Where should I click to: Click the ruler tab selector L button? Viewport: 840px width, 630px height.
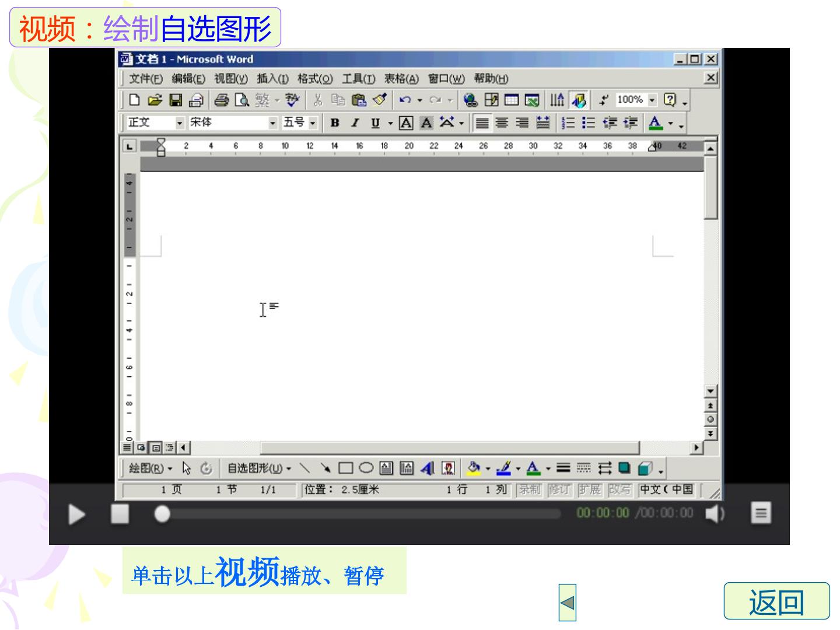click(x=129, y=146)
